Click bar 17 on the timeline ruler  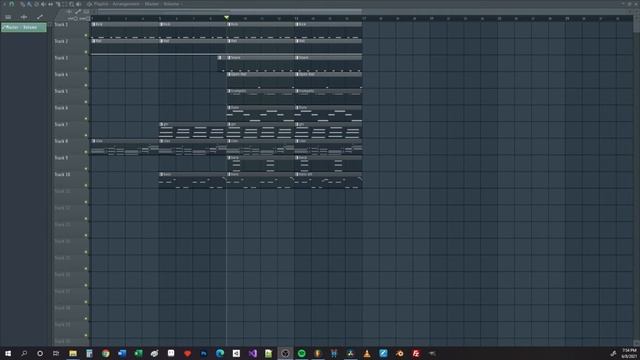364,18
